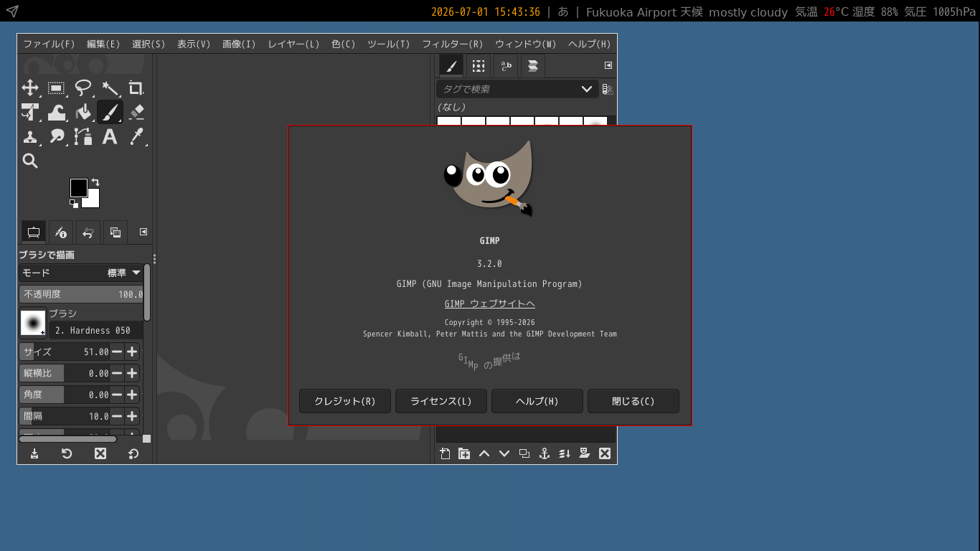Image resolution: width=980 pixels, height=551 pixels.
Task: Switch to the Undo History tab
Action: tap(88, 232)
